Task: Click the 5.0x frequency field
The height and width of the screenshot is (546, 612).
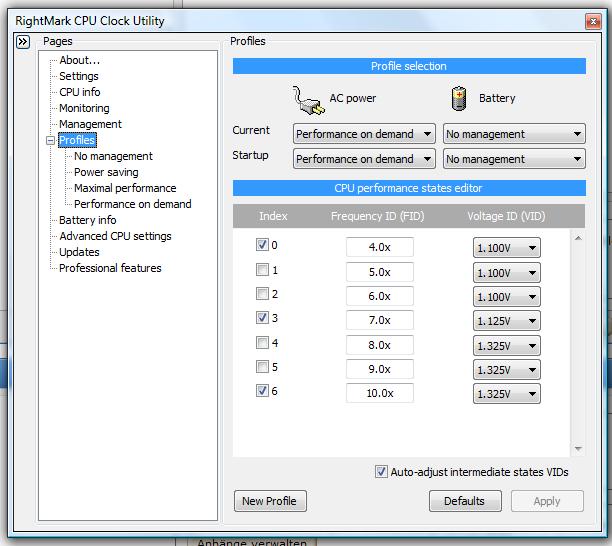Action: (x=380, y=272)
